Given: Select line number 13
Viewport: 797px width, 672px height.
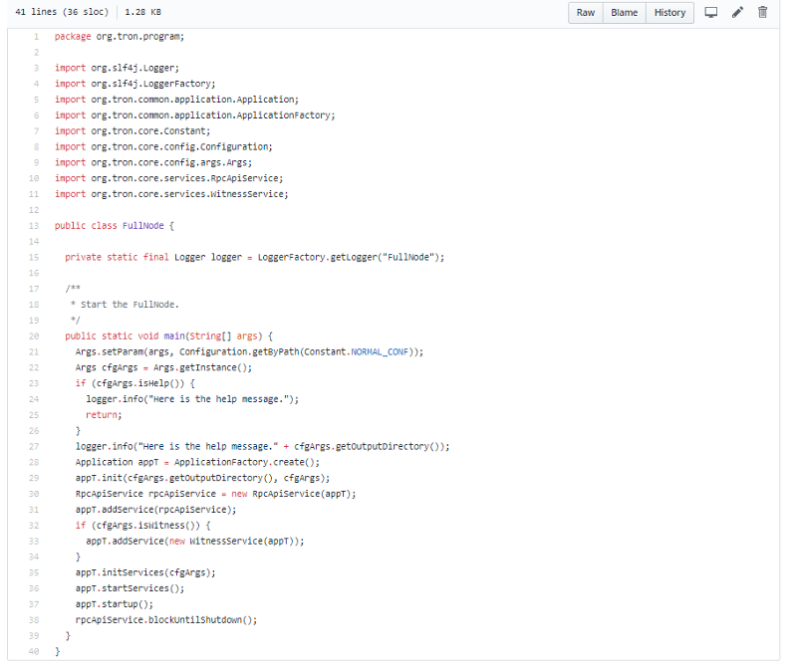Looking at the screenshot, I should (x=34, y=226).
